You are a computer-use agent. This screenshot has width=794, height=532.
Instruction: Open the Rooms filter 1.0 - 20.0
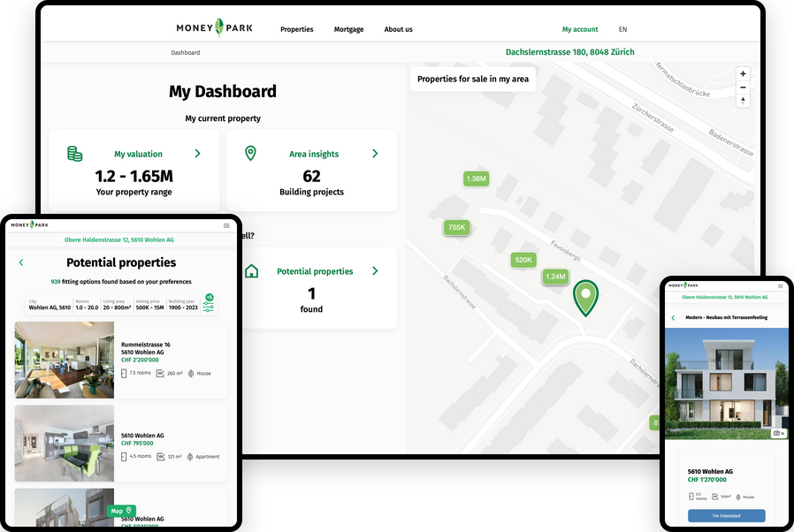pos(88,305)
